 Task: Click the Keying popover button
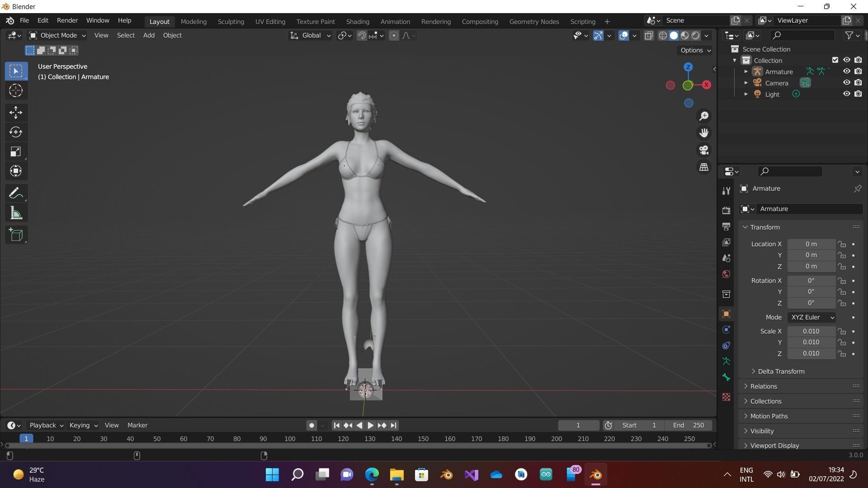83,426
